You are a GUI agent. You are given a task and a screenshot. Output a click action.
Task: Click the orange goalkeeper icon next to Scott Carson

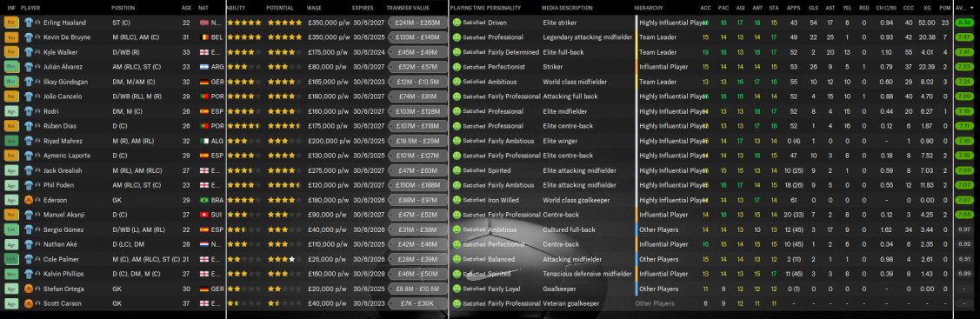29,303
